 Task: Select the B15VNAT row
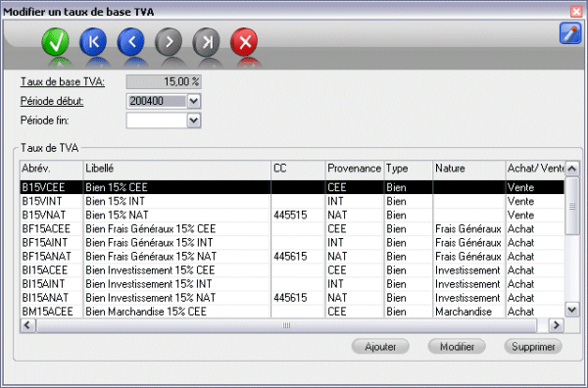click(x=292, y=216)
